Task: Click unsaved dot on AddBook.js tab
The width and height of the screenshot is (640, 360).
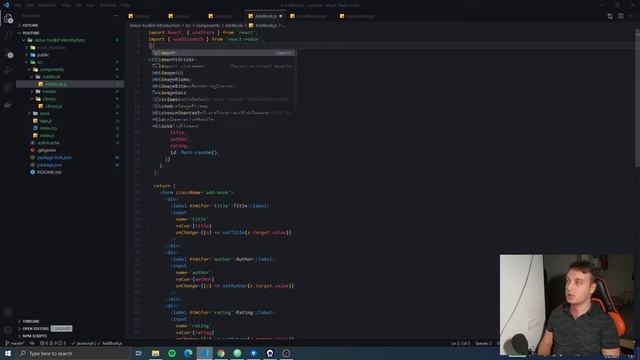Action: coord(281,16)
